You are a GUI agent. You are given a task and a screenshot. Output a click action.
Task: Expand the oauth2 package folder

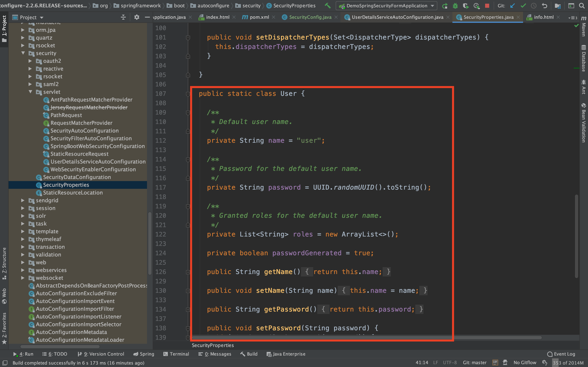point(30,61)
